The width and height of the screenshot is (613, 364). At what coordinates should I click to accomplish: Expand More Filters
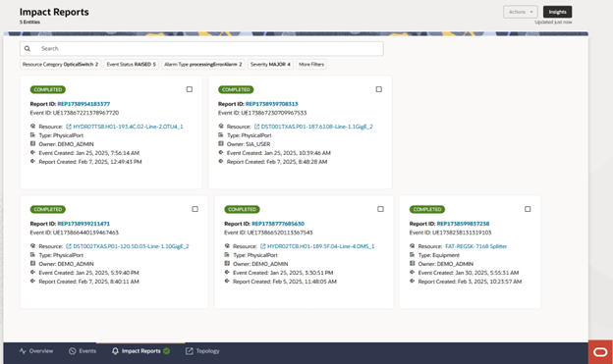(x=311, y=65)
